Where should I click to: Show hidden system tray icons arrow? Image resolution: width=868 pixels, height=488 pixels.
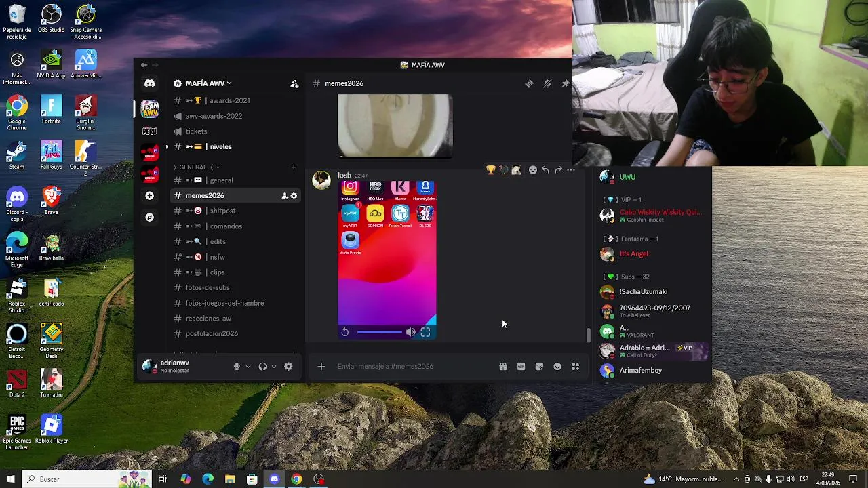pos(736,479)
